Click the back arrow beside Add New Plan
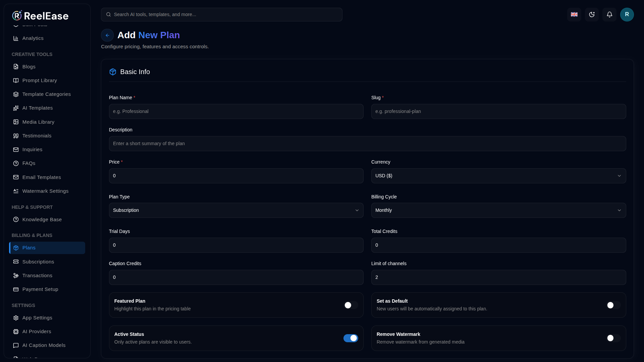The height and width of the screenshot is (362, 644). [x=107, y=35]
